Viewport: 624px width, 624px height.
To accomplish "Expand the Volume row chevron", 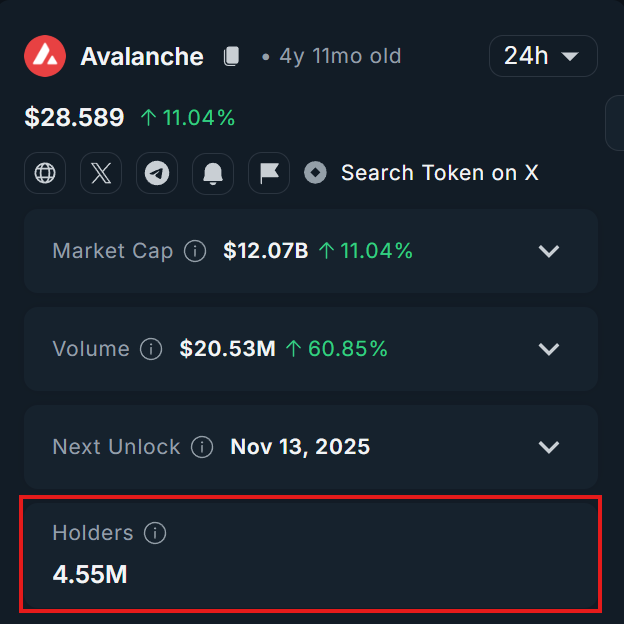I will 549,349.
